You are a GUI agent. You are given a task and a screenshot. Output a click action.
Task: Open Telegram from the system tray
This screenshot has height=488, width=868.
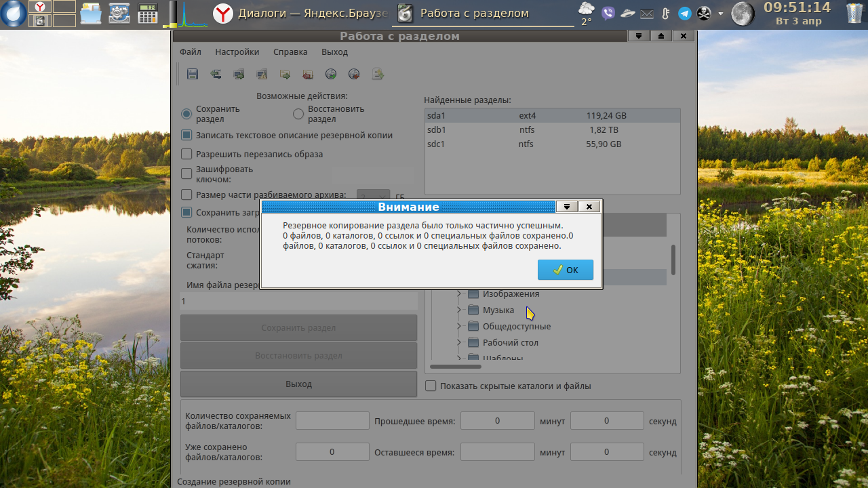685,13
